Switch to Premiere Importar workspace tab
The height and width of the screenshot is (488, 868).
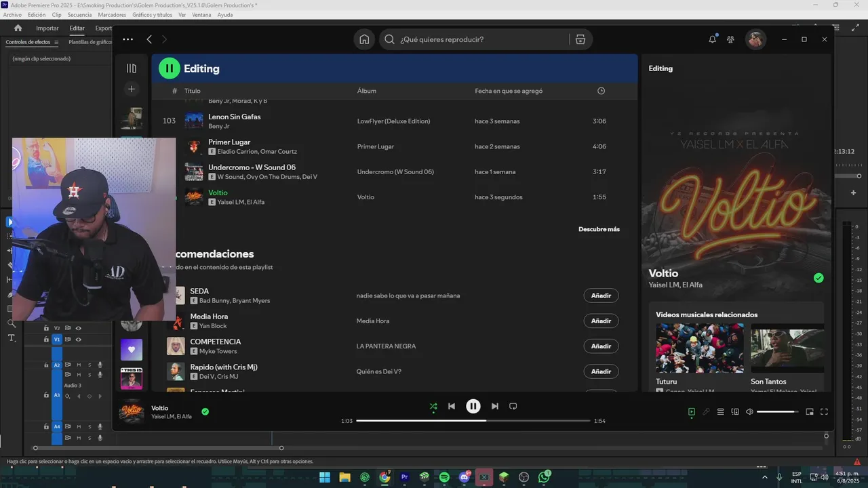coord(47,28)
